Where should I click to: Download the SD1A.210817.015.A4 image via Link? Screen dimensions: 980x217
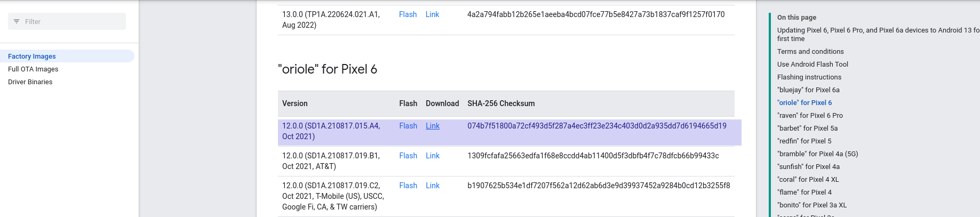433,126
